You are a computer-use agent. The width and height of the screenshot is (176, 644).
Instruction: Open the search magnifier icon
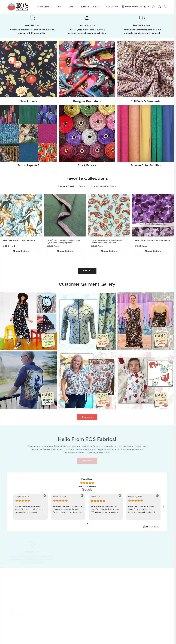pos(153,7)
